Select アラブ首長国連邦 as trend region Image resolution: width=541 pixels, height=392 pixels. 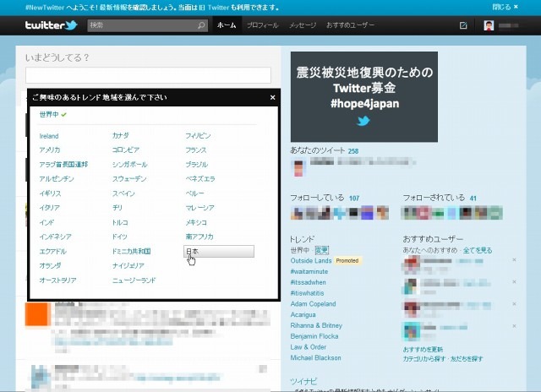coord(63,165)
